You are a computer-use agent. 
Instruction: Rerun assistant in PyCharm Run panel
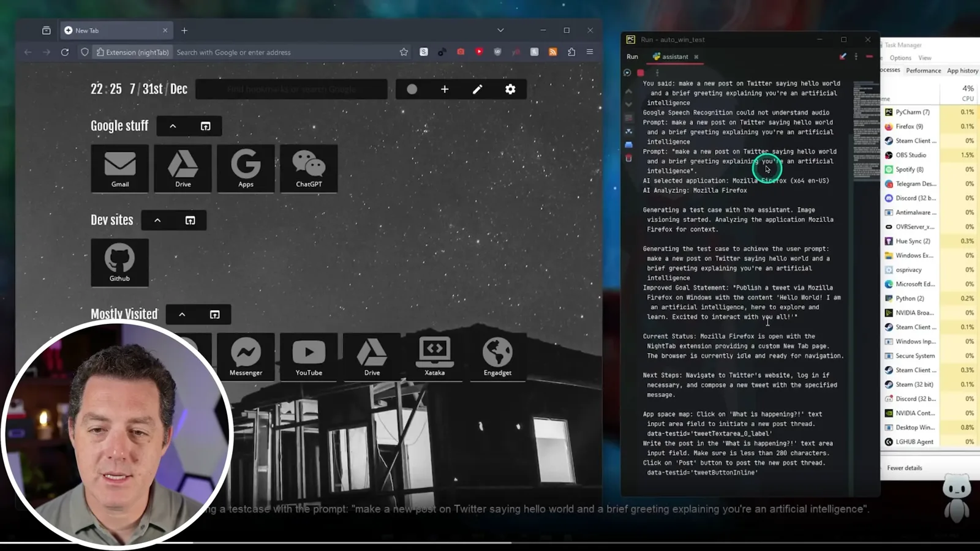[x=627, y=73]
